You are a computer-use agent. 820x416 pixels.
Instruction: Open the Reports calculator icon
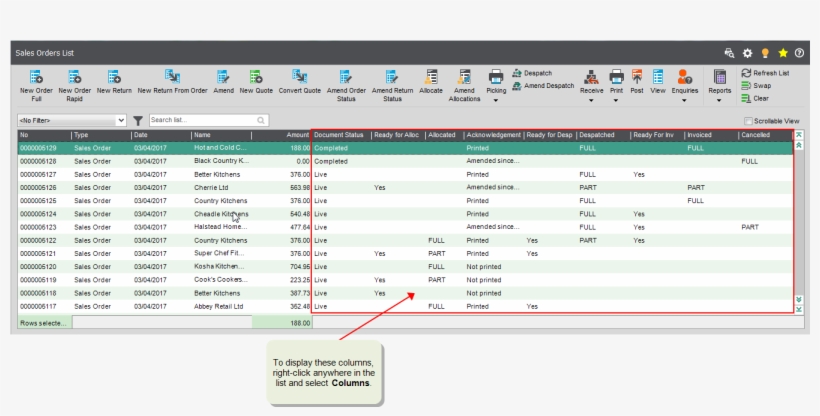point(720,77)
